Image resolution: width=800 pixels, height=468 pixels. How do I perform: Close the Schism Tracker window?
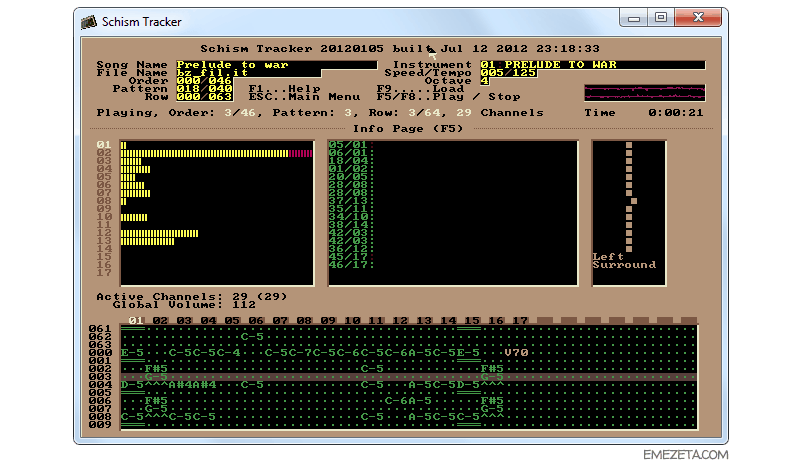click(x=697, y=17)
